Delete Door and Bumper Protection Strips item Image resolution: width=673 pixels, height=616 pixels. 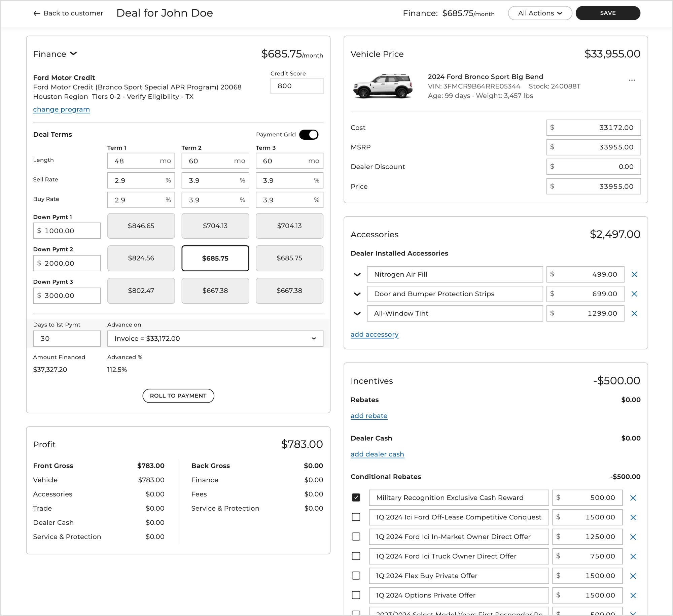[x=634, y=294]
